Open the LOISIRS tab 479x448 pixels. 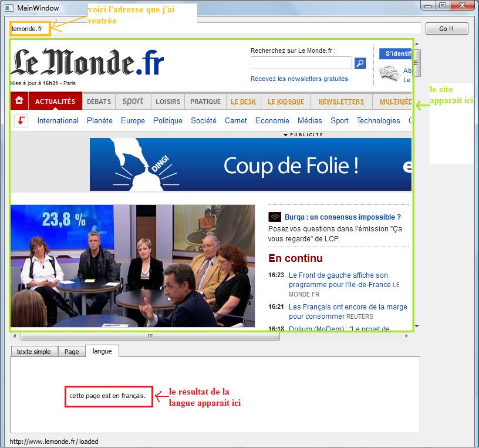click(168, 102)
